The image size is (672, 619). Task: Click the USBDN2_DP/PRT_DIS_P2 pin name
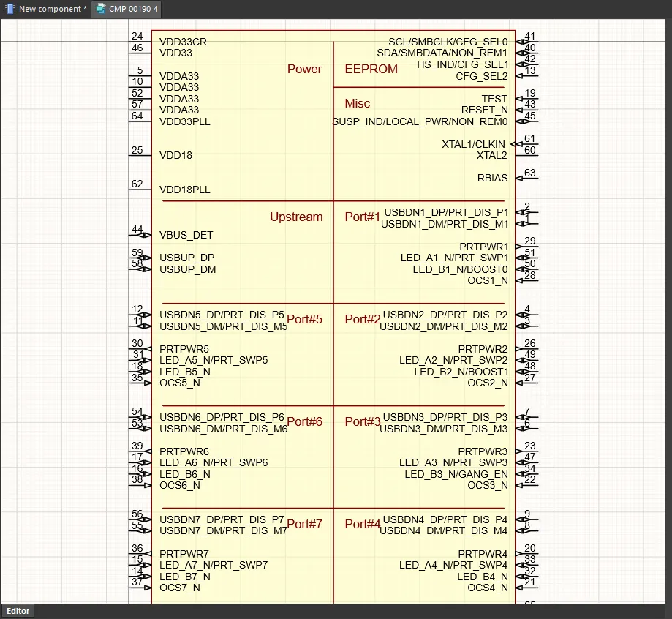click(x=445, y=315)
